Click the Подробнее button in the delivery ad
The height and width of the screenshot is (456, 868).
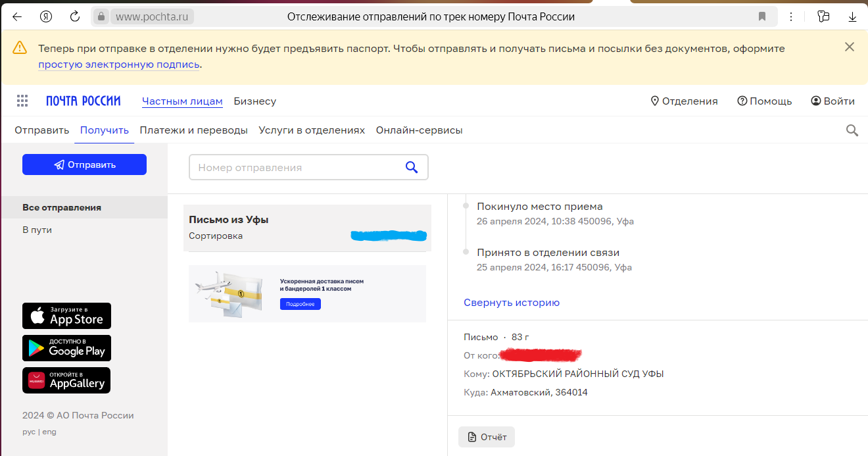(x=300, y=303)
